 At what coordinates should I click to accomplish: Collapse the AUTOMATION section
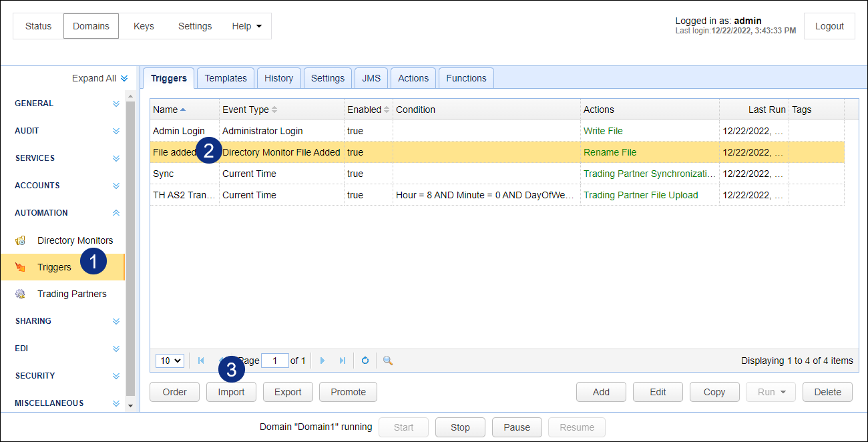tap(116, 213)
